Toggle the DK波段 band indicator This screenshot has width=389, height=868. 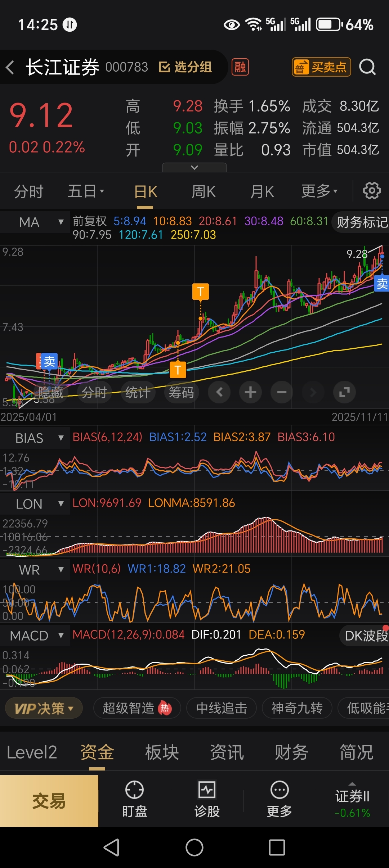pos(365,636)
